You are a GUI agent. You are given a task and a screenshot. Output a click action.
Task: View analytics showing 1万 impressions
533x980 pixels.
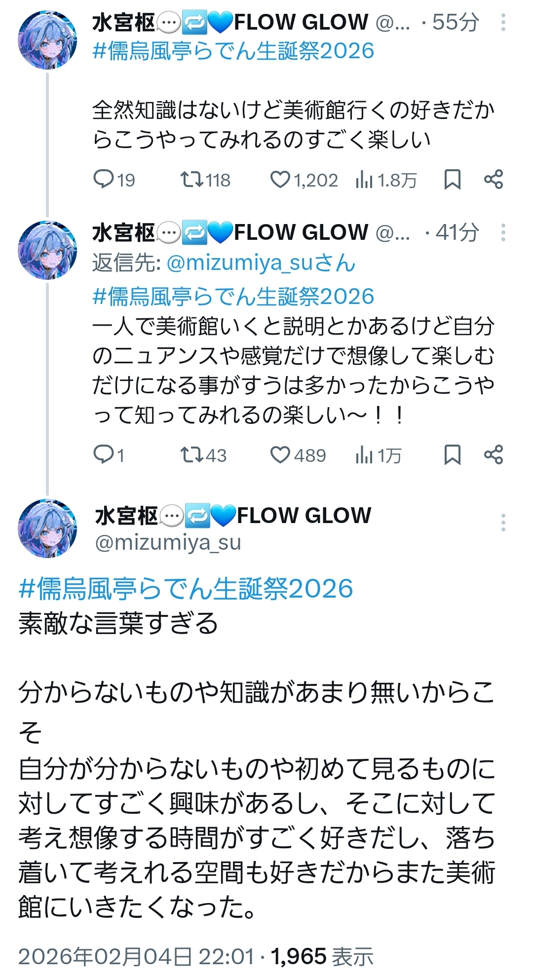378,455
